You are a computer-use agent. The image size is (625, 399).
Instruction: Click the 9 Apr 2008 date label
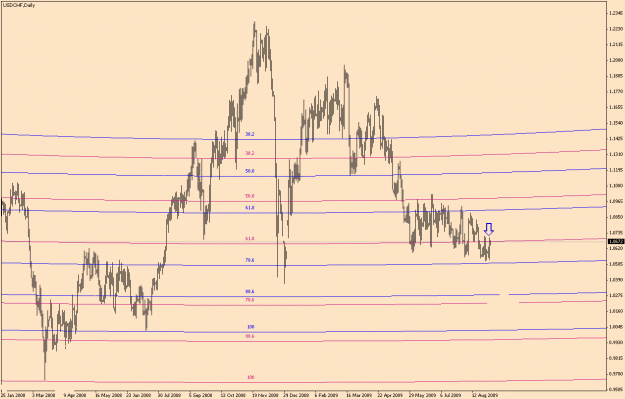[x=75, y=395]
